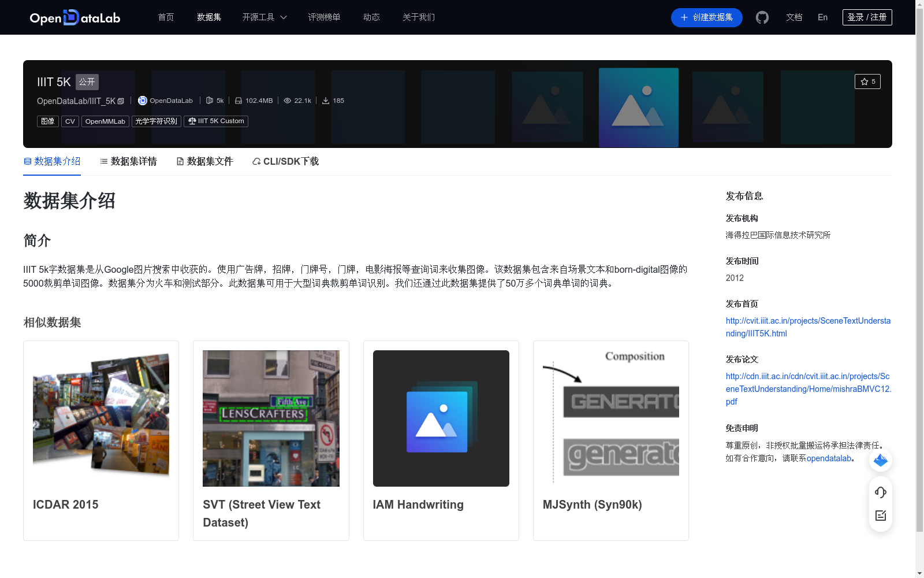924x578 pixels.
Task: Open IAM Handwriting dataset thumbnail
Action: (441, 418)
